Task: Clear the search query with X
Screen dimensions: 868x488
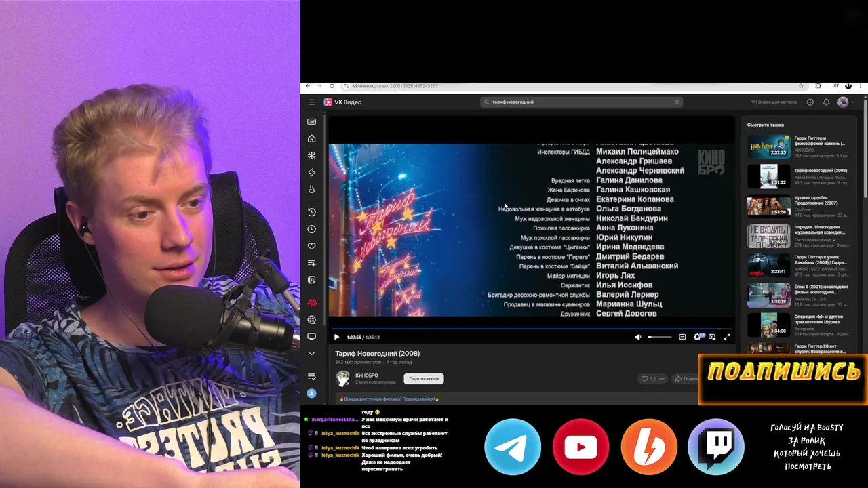Action: pyautogui.click(x=676, y=102)
